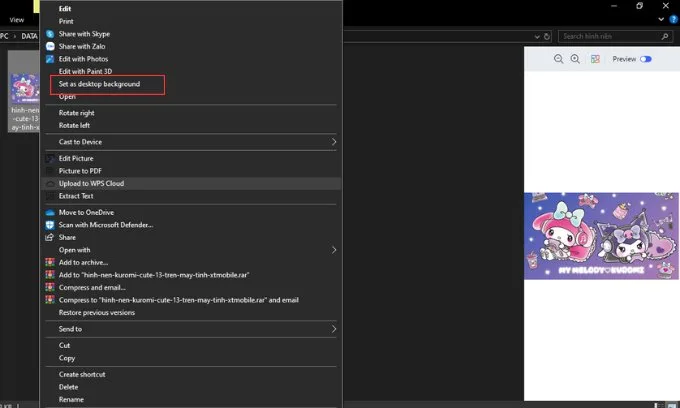
Task: Select Copy from the context menu
Action: 67,358
